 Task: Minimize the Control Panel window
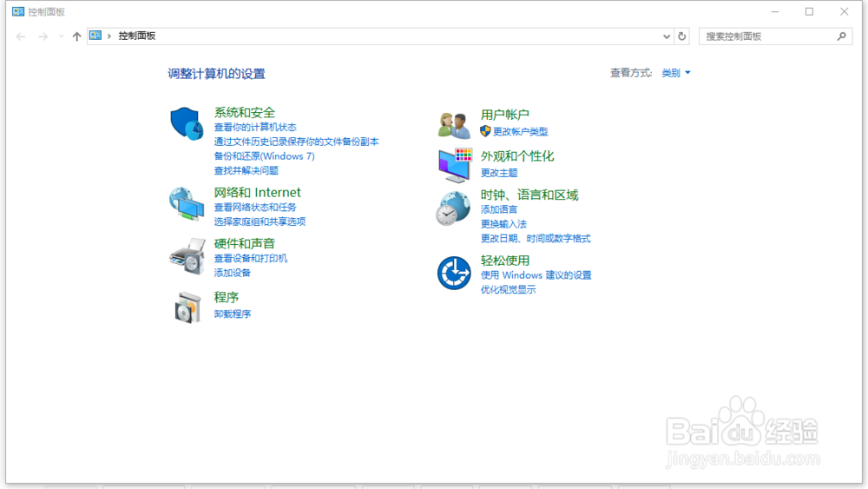[x=775, y=11]
